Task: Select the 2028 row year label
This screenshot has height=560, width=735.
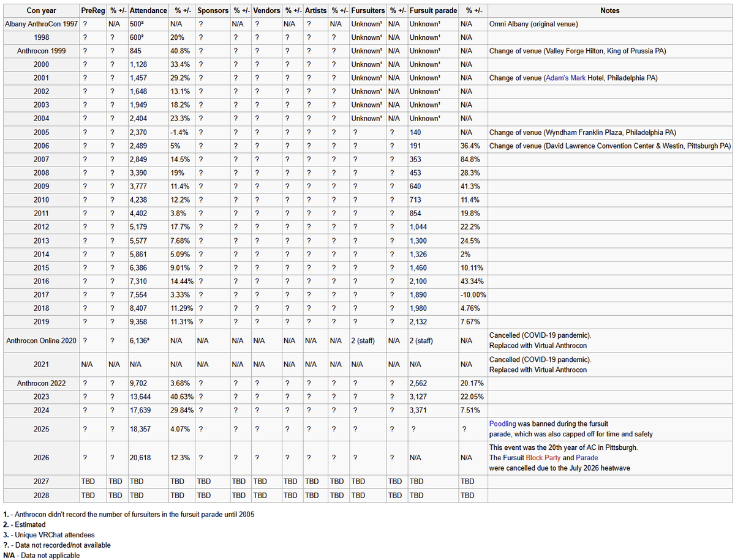Action: (x=41, y=495)
